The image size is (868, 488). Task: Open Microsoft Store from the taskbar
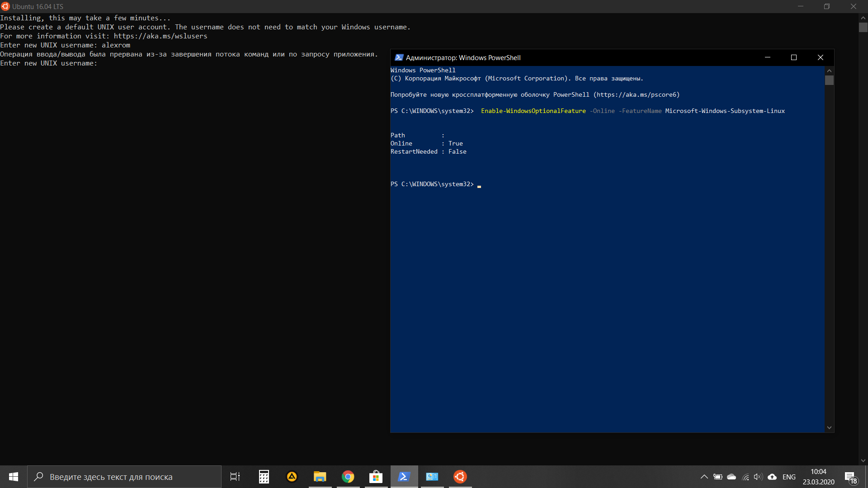coord(376,477)
